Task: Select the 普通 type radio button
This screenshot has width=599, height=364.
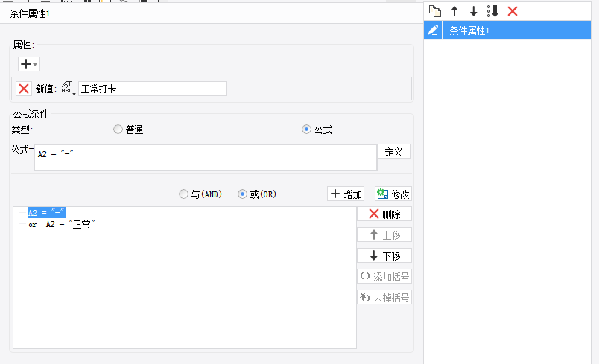Action: coord(118,130)
